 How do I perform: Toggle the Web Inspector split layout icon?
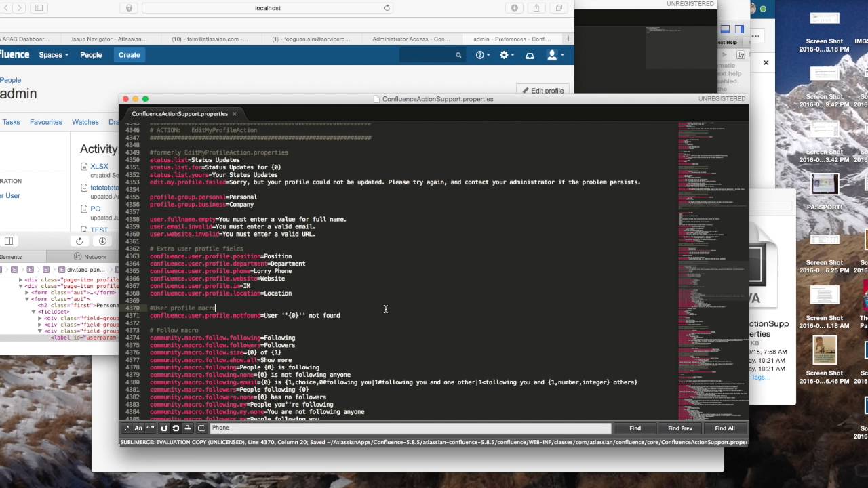(9, 241)
